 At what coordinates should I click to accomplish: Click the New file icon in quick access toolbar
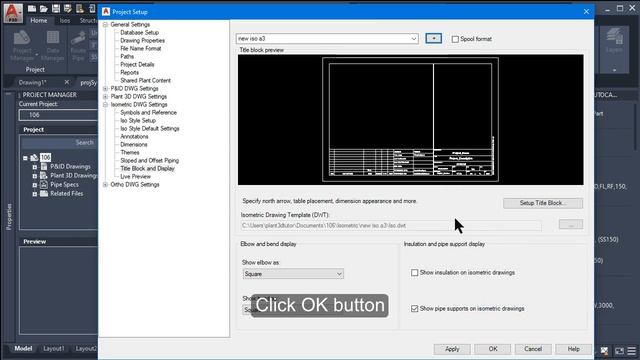(32, 9)
